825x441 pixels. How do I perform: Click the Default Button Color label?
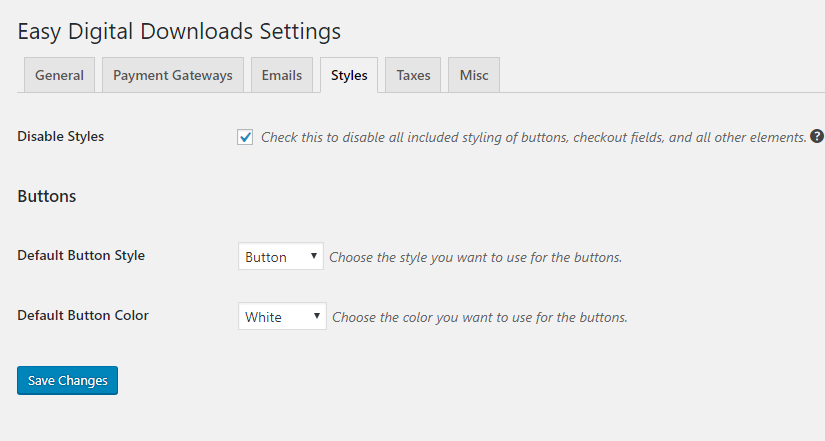[83, 315]
